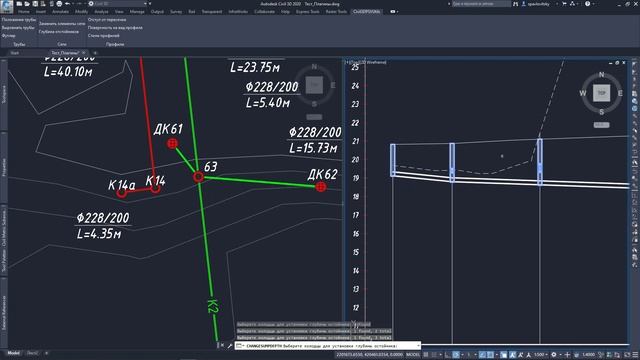Open the 1:500 annotation scale dropdown

542,355
